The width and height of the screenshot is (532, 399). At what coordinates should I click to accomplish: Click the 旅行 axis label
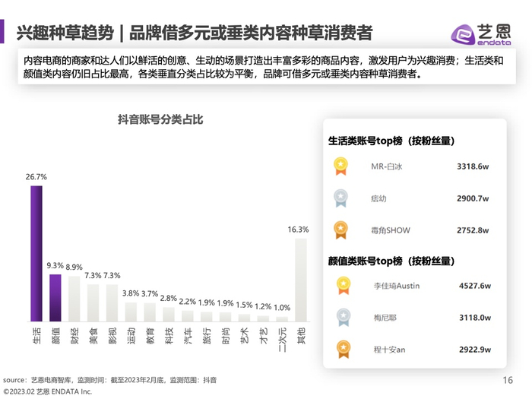point(207,335)
